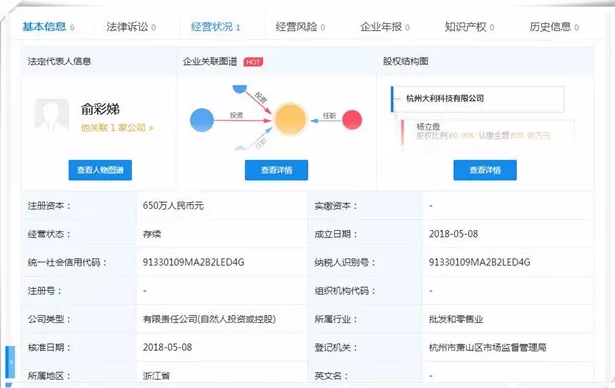The height and width of the screenshot is (388, 615).
Task: Click the 查看人物图谱 button
Action: [x=100, y=170]
